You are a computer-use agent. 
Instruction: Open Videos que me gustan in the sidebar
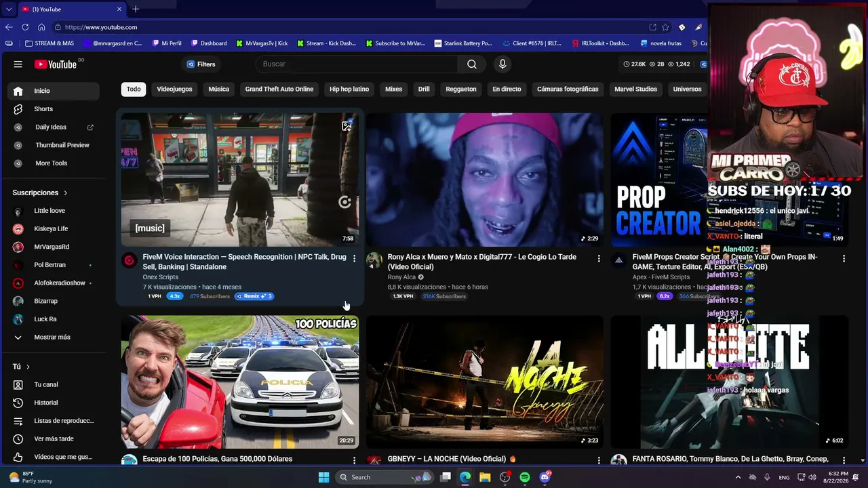[x=54, y=457]
